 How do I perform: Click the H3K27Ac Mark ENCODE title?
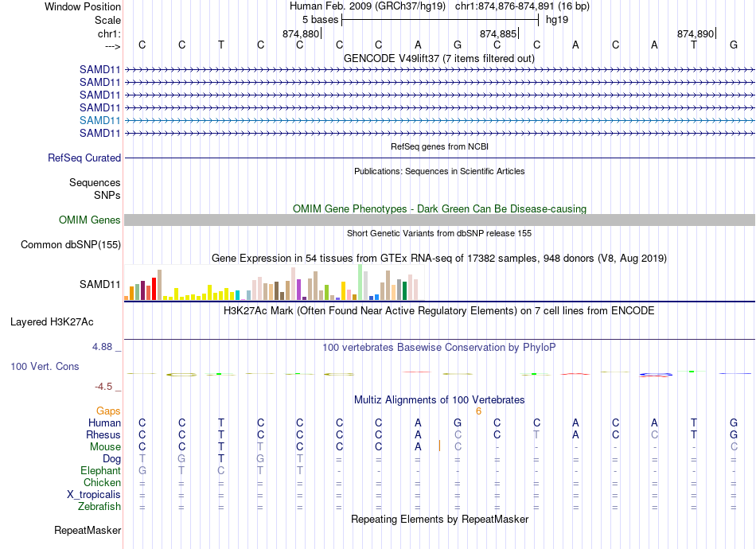(x=439, y=311)
